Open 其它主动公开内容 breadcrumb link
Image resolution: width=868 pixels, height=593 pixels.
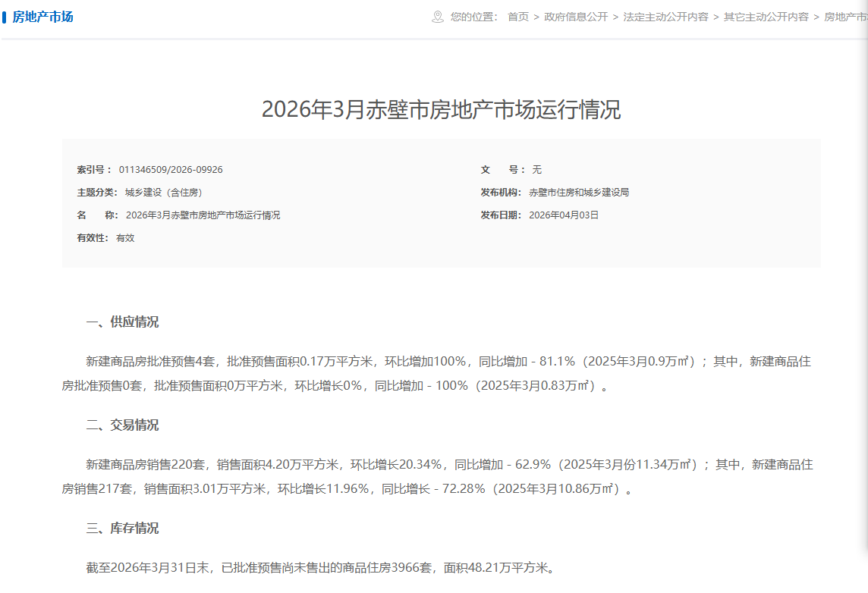766,17
